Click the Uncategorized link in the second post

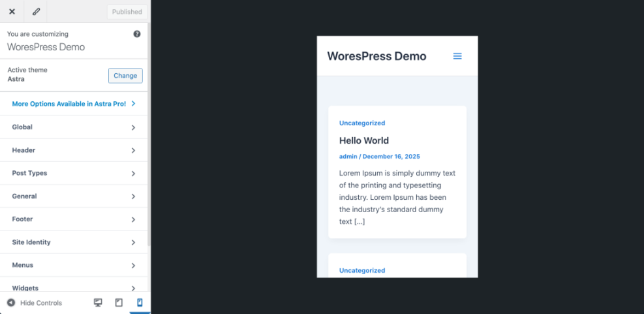click(362, 270)
